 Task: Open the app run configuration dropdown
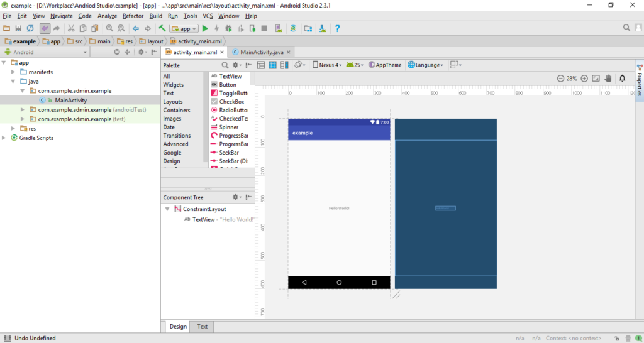click(184, 28)
